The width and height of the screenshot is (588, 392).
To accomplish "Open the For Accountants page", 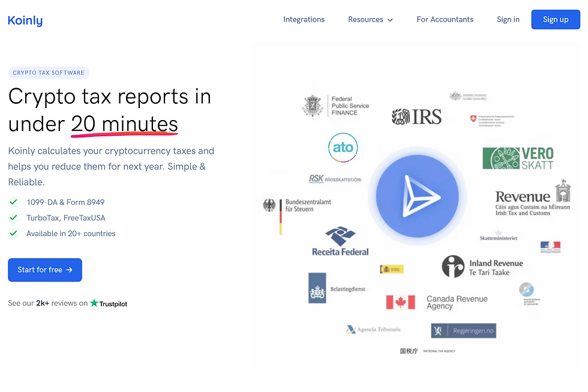I will click(445, 19).
